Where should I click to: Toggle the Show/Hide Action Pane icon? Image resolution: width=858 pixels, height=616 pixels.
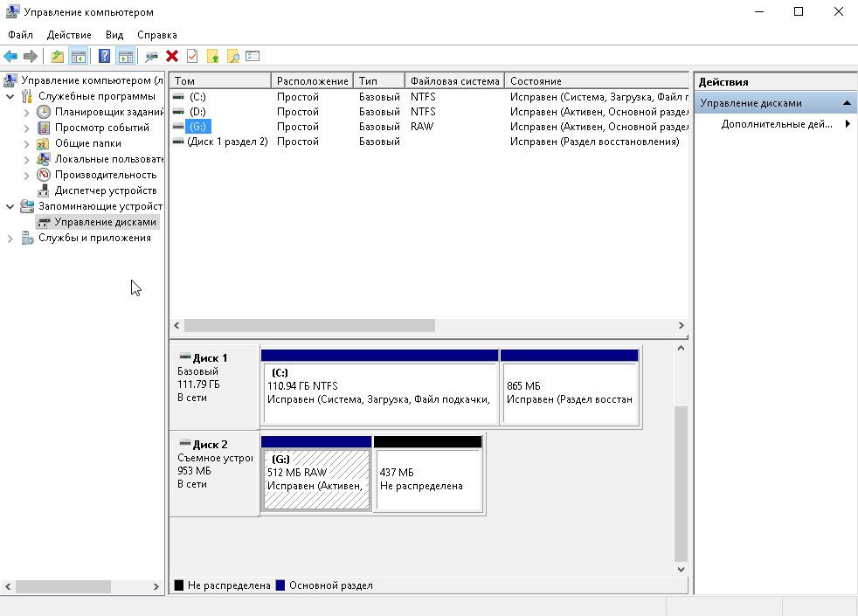[x=125, y=57]
